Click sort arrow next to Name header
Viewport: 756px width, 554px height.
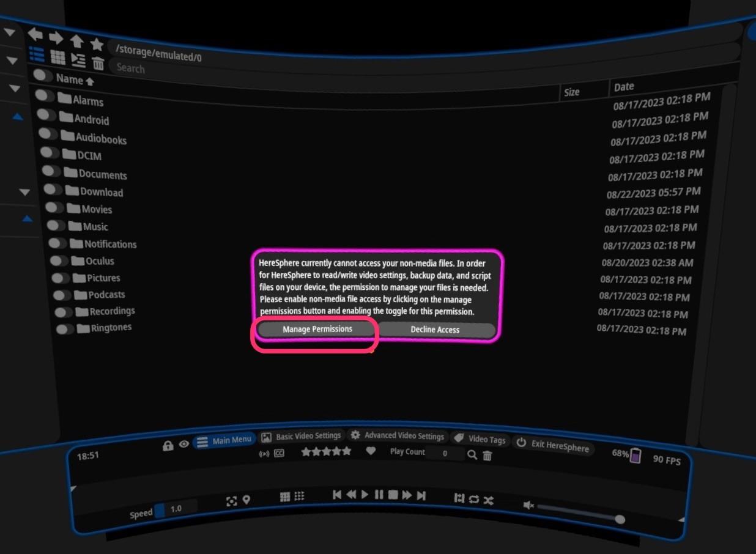(x=90, y=81)
